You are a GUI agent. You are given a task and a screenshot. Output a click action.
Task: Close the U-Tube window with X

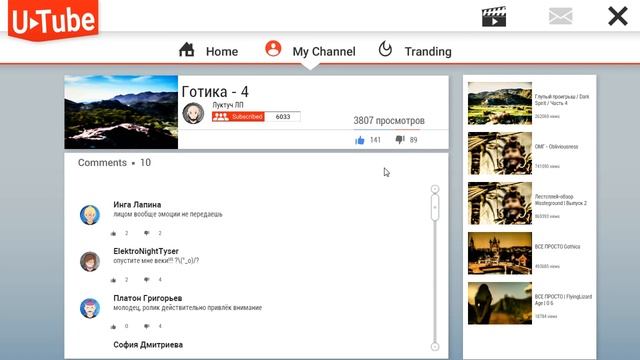click(618, 17)
